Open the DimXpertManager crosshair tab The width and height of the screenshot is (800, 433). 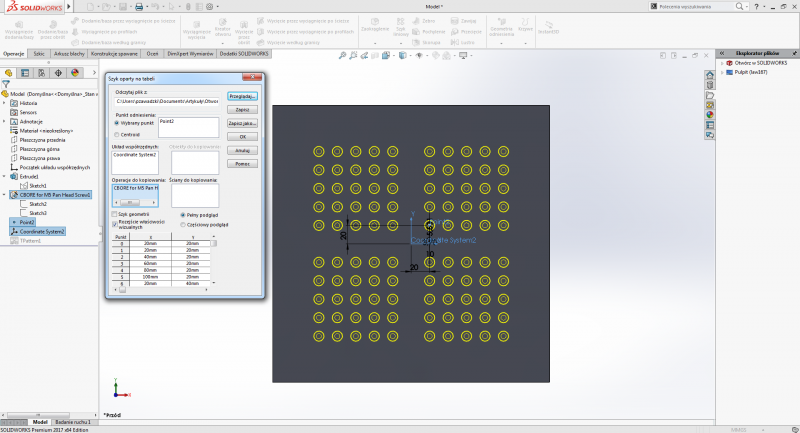(58, 72)
